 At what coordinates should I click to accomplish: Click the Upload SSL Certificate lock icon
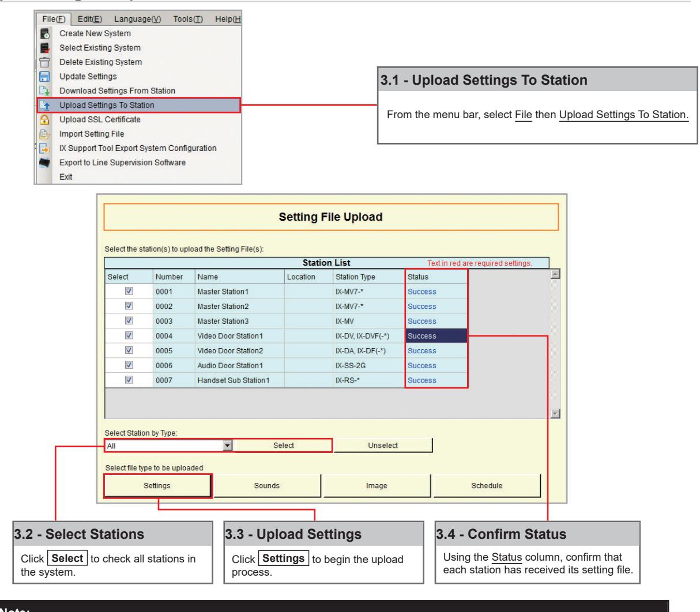pos(43,120)
